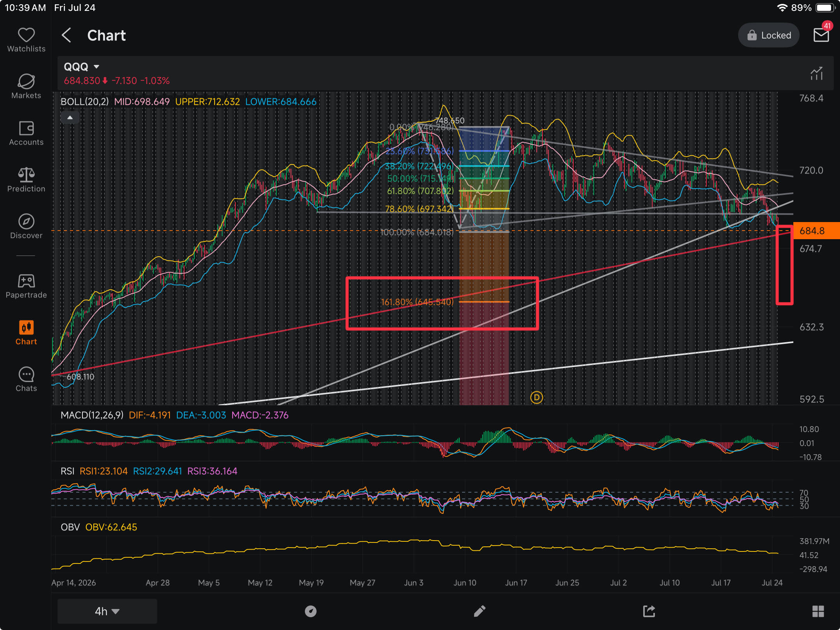840x630 pixels.
Task: Open the grid layout icon
Action: 818,611
